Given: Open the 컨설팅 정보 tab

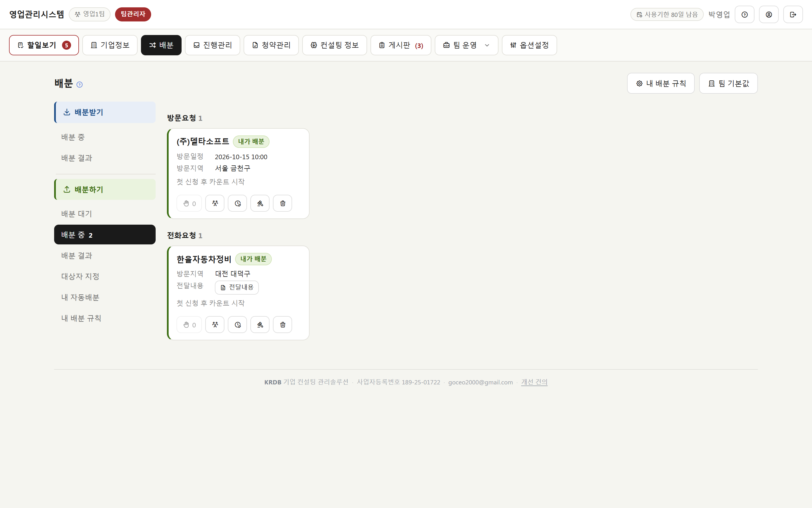Looking at the screenshot, I should click(x=335, y=45).
